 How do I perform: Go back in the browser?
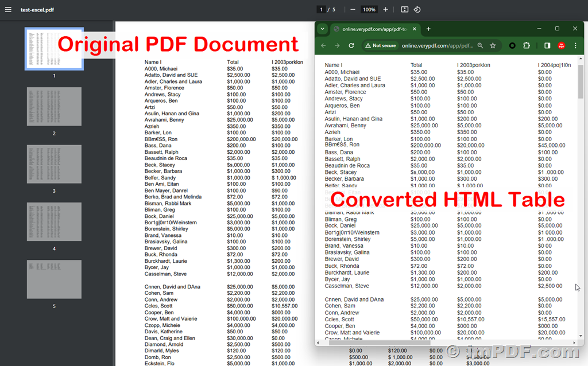(x=323, y=45)
